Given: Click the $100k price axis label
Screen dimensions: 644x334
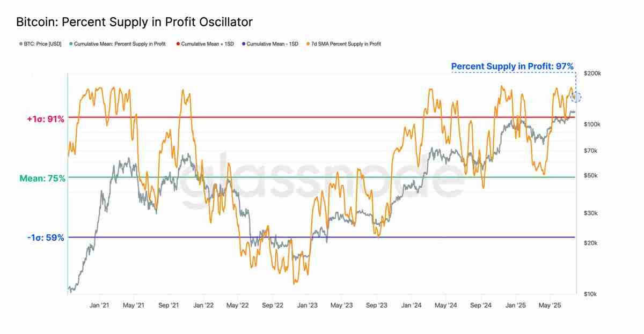Looking at the screenshot, I should click(592, 124).
